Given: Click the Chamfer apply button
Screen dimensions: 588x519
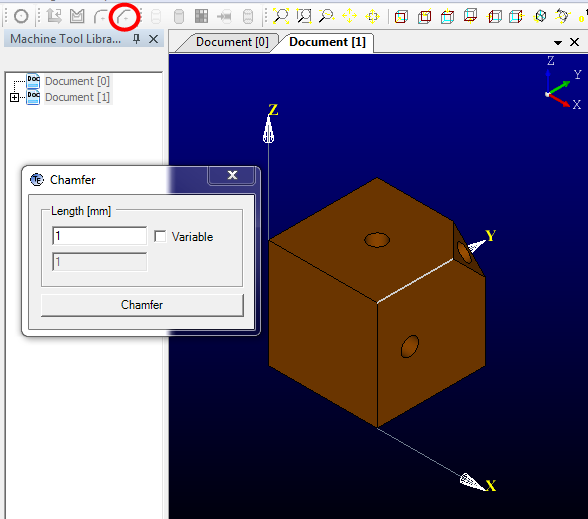Looking at the screenshot, I should [x=142, y=305].
